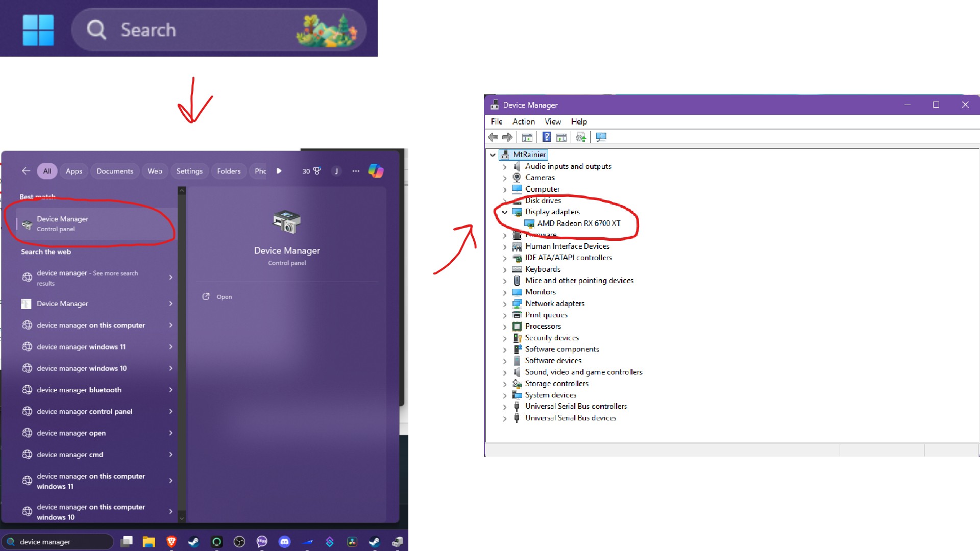980x551 pixels.
Task: Open the View menu
Action: coord(552,121)
